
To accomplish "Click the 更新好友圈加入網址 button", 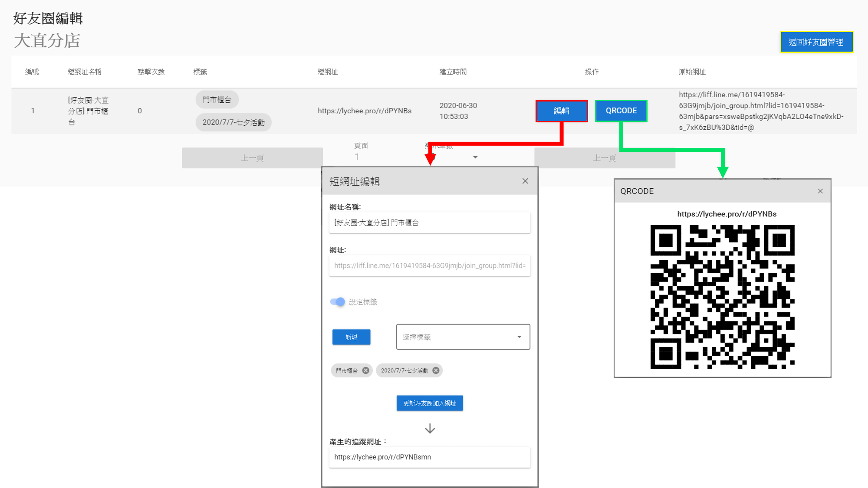I will 430,403.
